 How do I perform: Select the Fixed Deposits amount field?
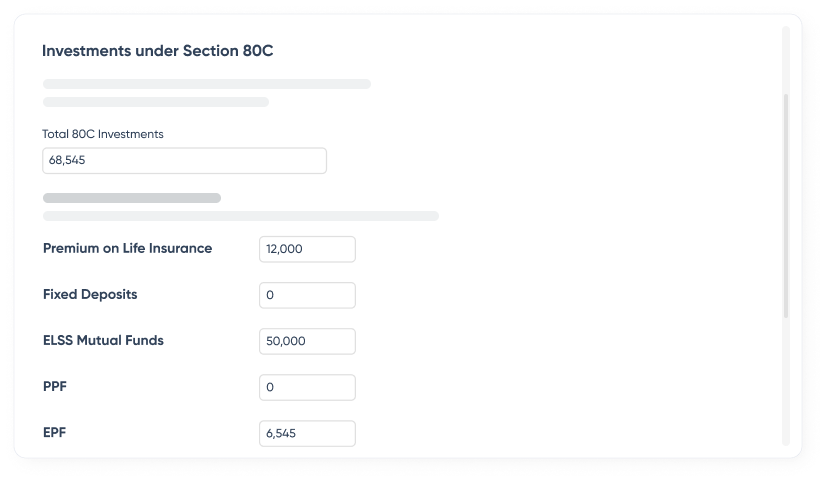[x=307, y=295]
